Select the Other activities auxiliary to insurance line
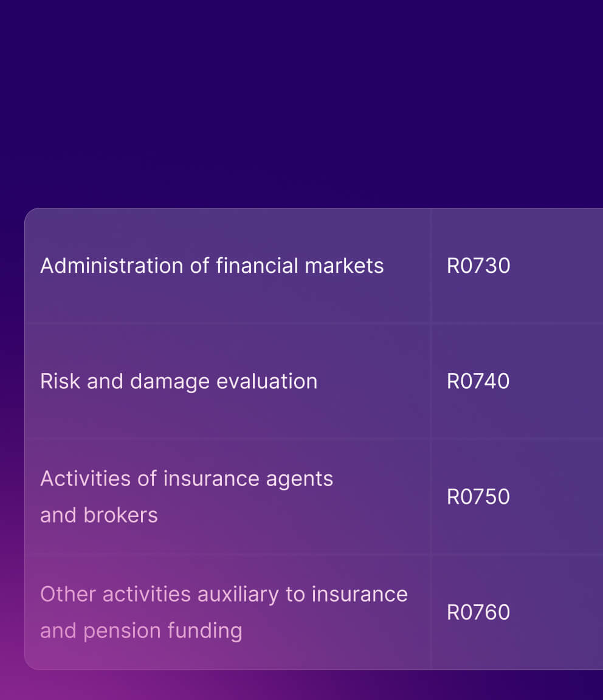603x700 pixels. (224, 595)
